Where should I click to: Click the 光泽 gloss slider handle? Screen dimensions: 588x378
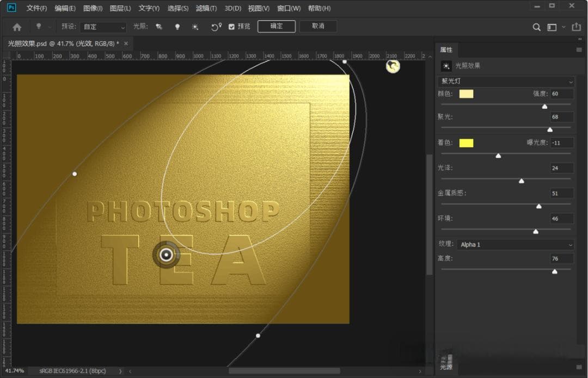521,181
